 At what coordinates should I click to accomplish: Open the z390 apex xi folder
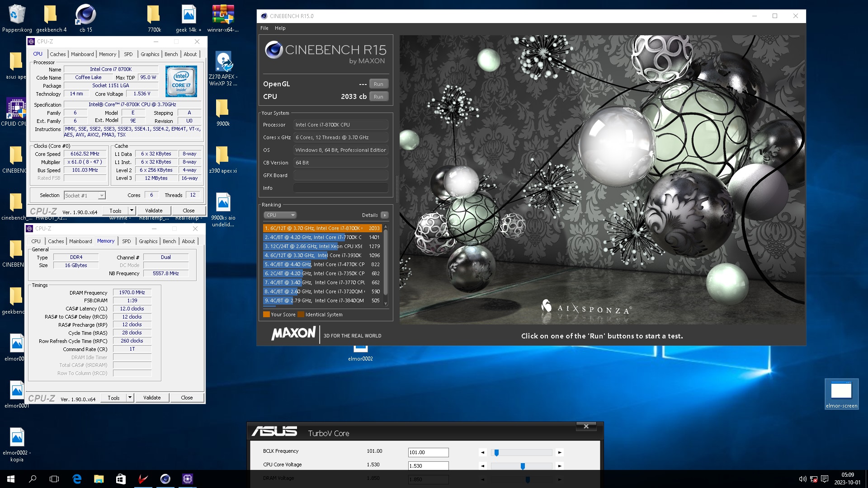point(223,159)
